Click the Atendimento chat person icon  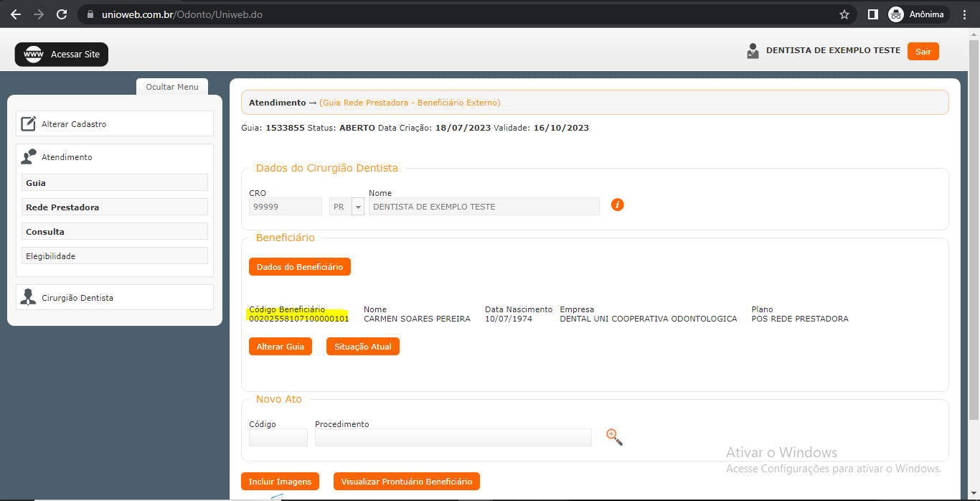pyautogui.click(x=29, y=156)
